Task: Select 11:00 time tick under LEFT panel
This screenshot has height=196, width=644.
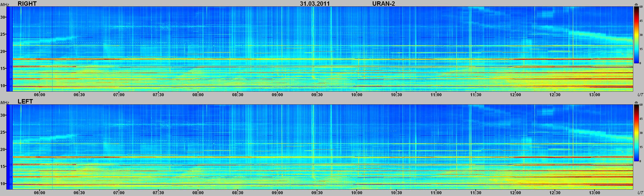Action: (x=436, y=192)
